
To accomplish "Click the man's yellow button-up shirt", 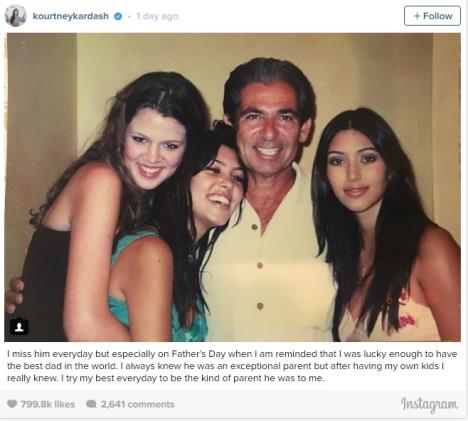I will click(x=267, y=267).
